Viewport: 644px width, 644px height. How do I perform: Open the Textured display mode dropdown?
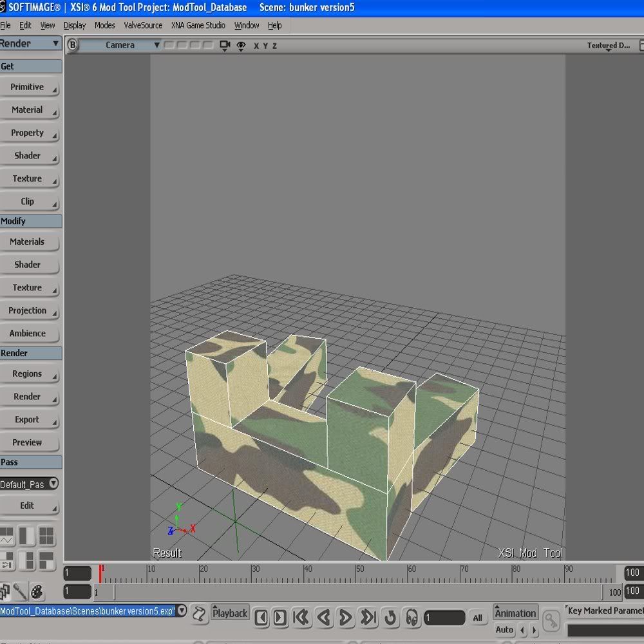(609, 45)
